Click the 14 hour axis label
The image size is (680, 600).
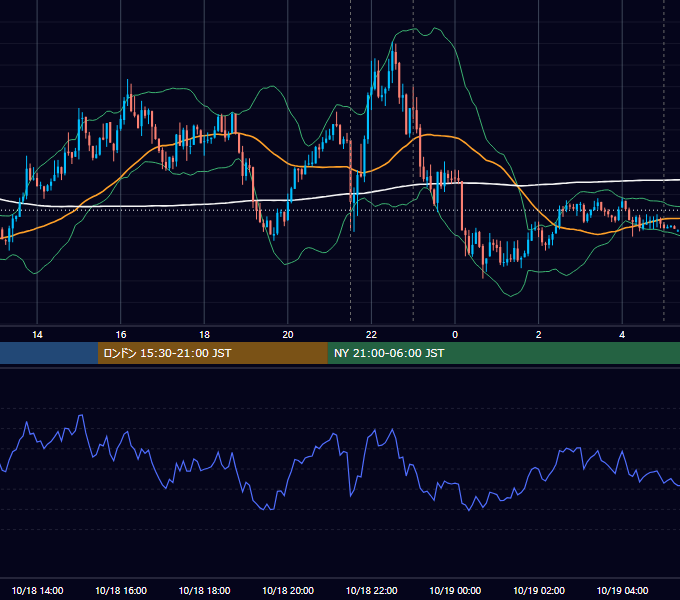point(37,335)
